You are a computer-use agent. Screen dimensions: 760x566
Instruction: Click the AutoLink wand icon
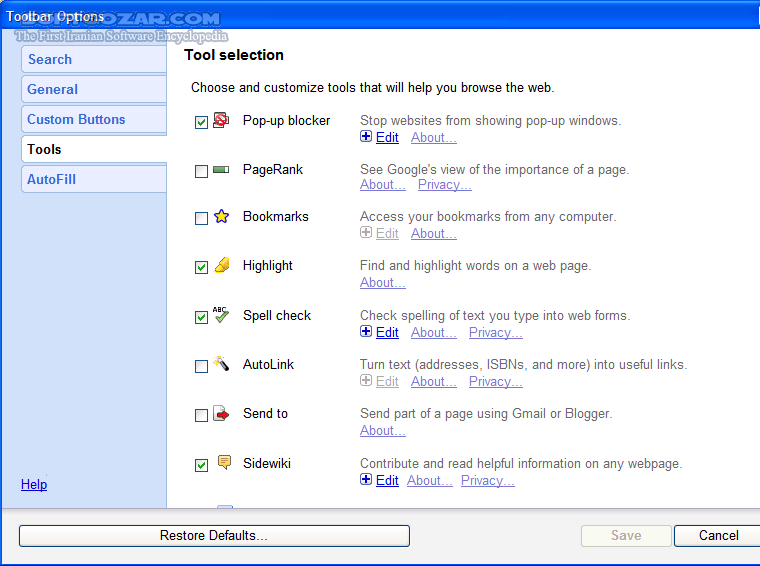click(221, 363)
